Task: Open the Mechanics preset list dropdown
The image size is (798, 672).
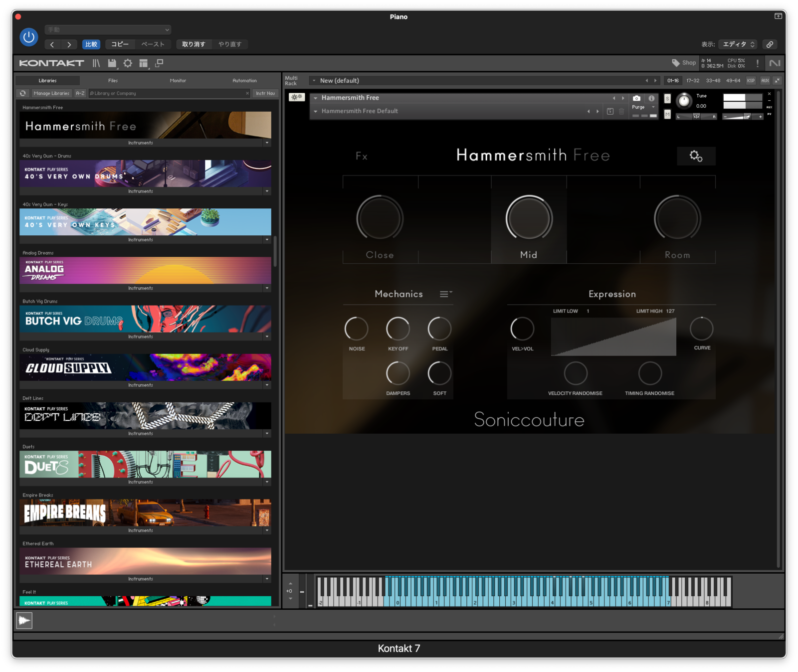Action: pos(445,294)
